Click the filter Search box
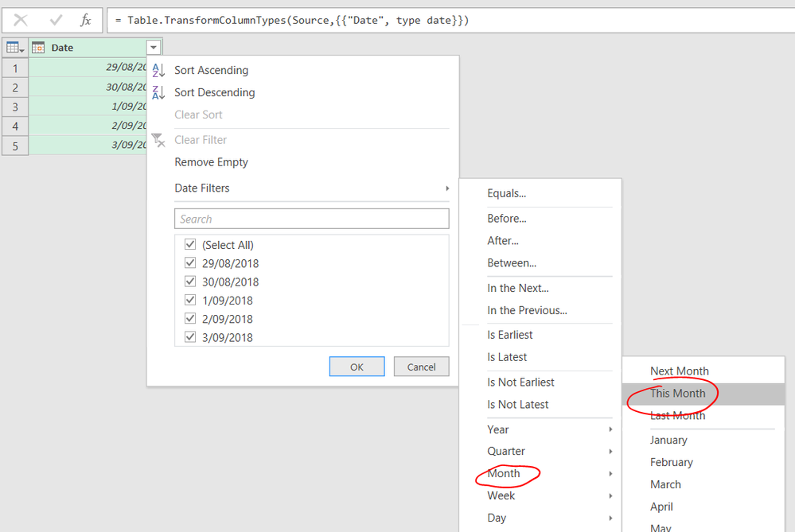The height and width of the screenshot is (532, 795). tap(312, 219)
